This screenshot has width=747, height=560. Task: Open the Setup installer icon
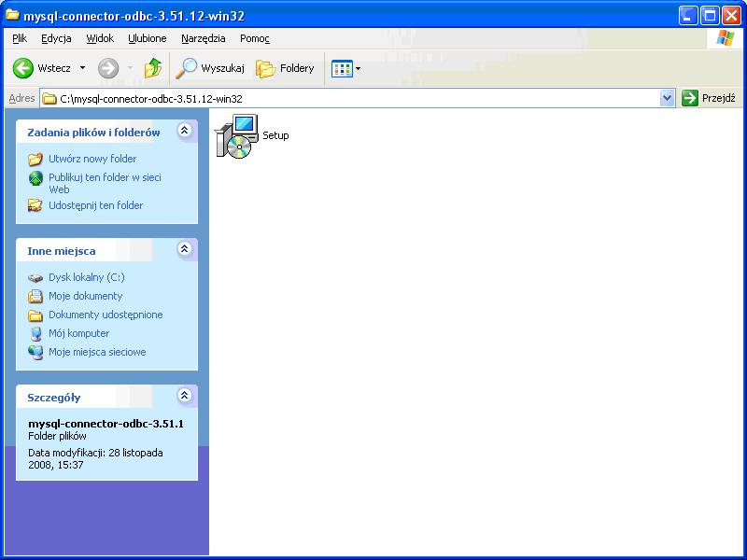coord(236,136)
